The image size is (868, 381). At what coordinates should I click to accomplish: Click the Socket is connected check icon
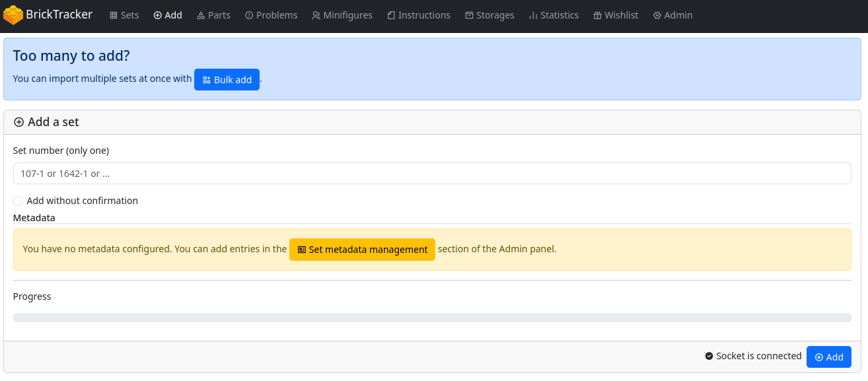(709, 357)
